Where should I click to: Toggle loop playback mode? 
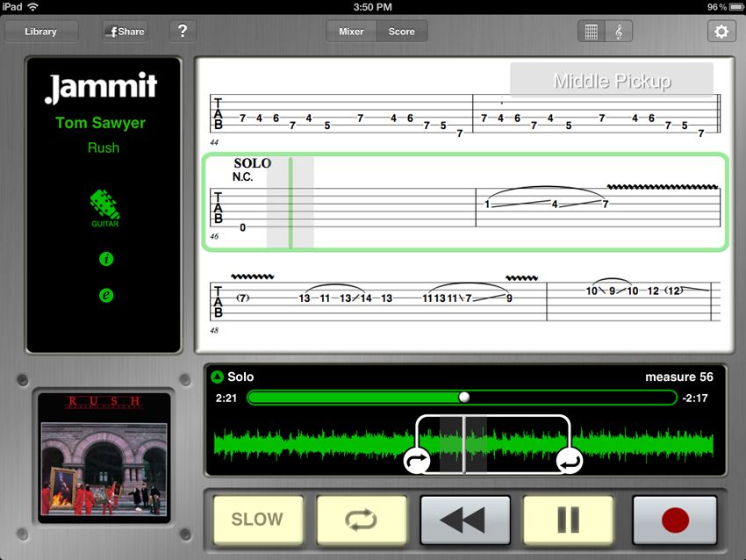362,519
